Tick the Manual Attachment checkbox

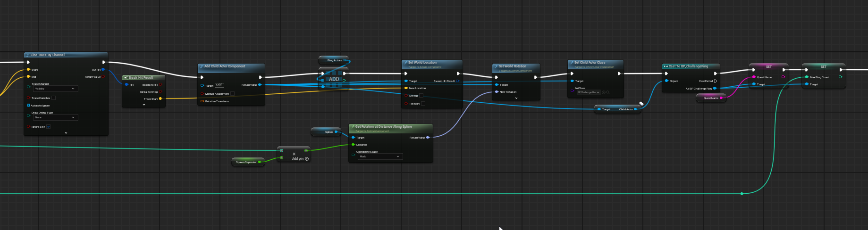click(232, 94)
